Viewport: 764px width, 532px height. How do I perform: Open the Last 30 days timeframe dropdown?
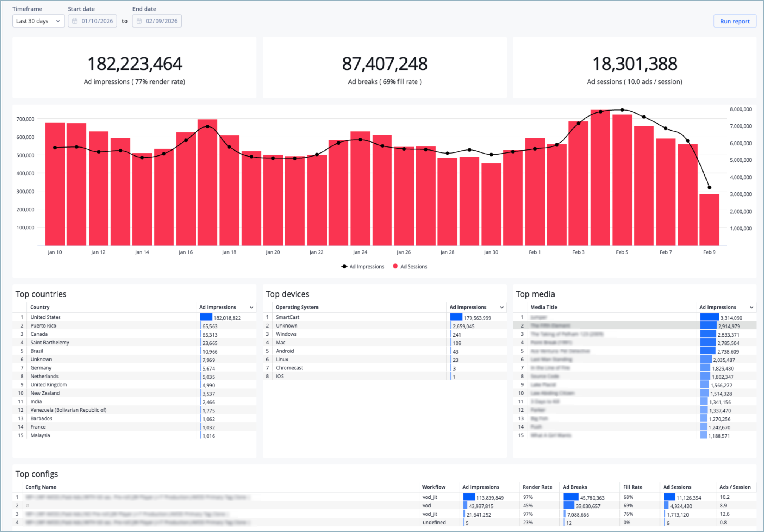[x=38, y=21]
